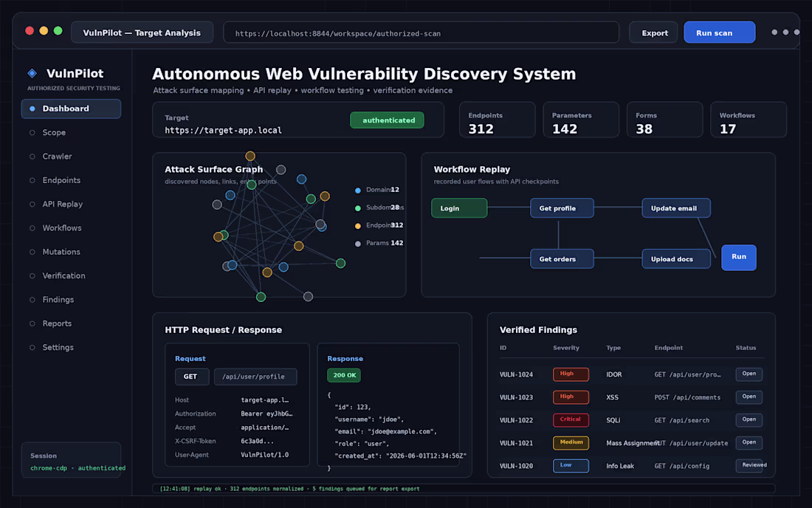The image size is (812, 508).
Task: Click the Critical severity badge
Action: click(571, 419)
